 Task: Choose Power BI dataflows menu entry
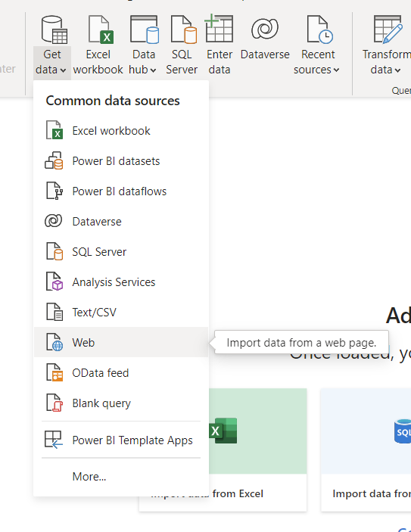[x=121, y=191]
